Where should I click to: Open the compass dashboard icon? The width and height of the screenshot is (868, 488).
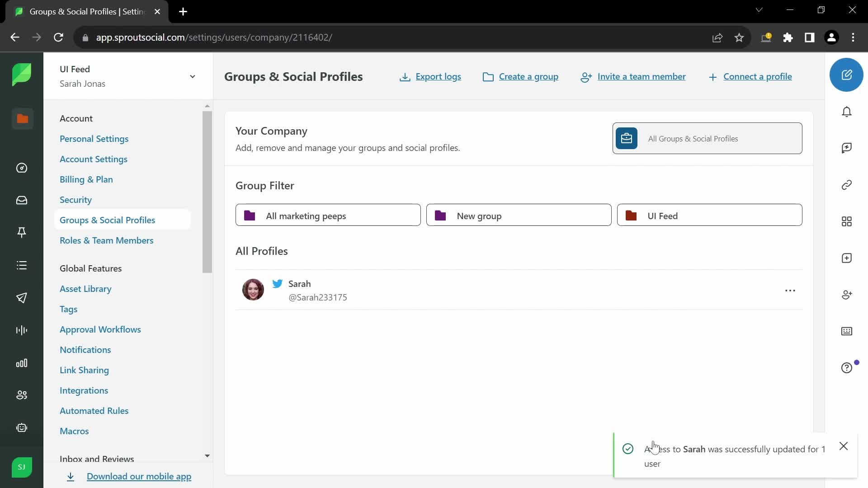(x=22, y=168)
